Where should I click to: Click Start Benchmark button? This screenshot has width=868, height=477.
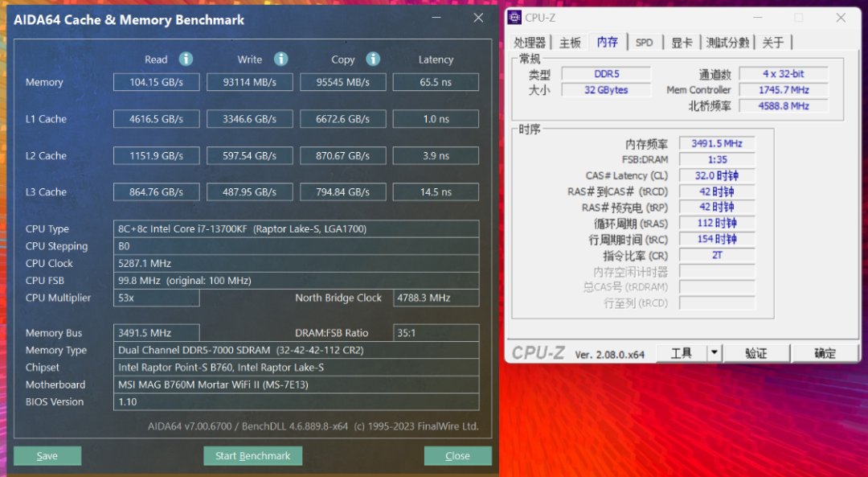click(253, 456)
